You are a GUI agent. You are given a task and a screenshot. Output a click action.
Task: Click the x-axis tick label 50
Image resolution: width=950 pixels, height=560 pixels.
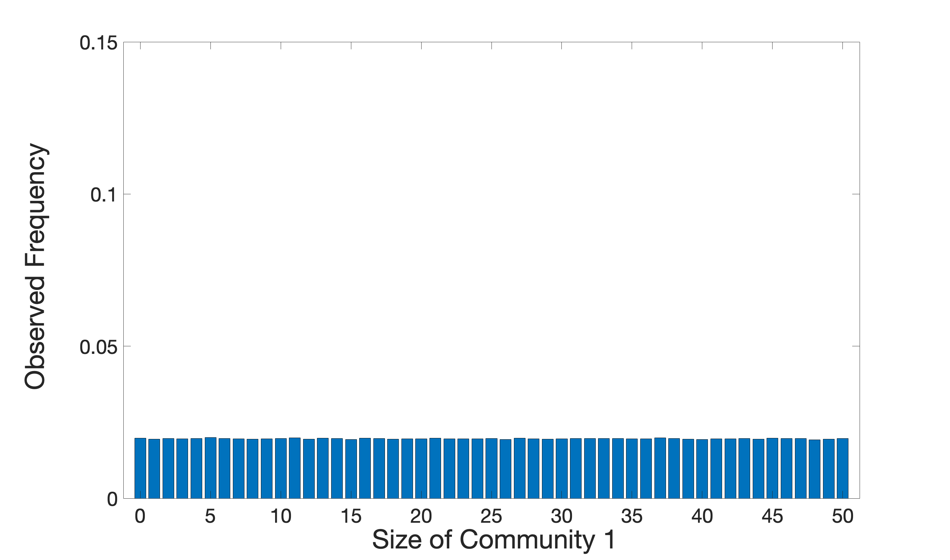click(842, 516)
